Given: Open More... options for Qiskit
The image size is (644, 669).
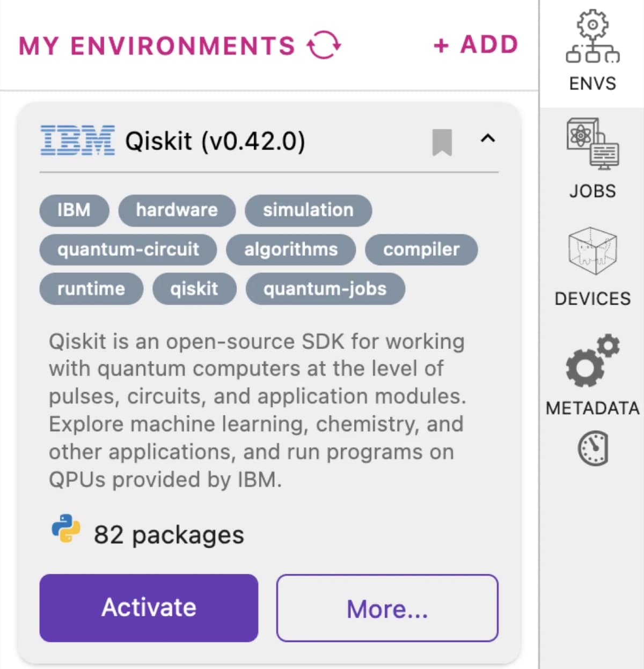Looking at the screenshot, I should pyautogui.click(x=387, y=608).
